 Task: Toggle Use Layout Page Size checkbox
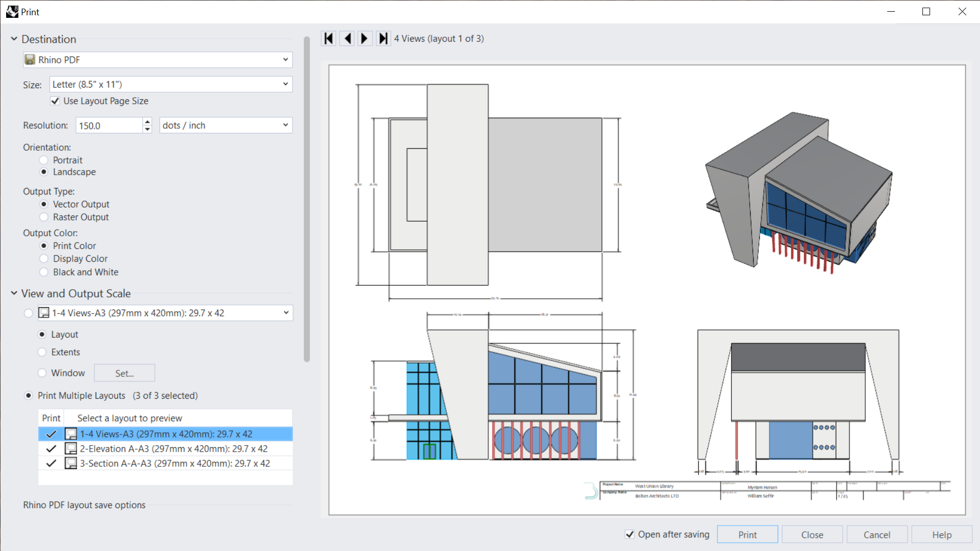pos(55,101)
